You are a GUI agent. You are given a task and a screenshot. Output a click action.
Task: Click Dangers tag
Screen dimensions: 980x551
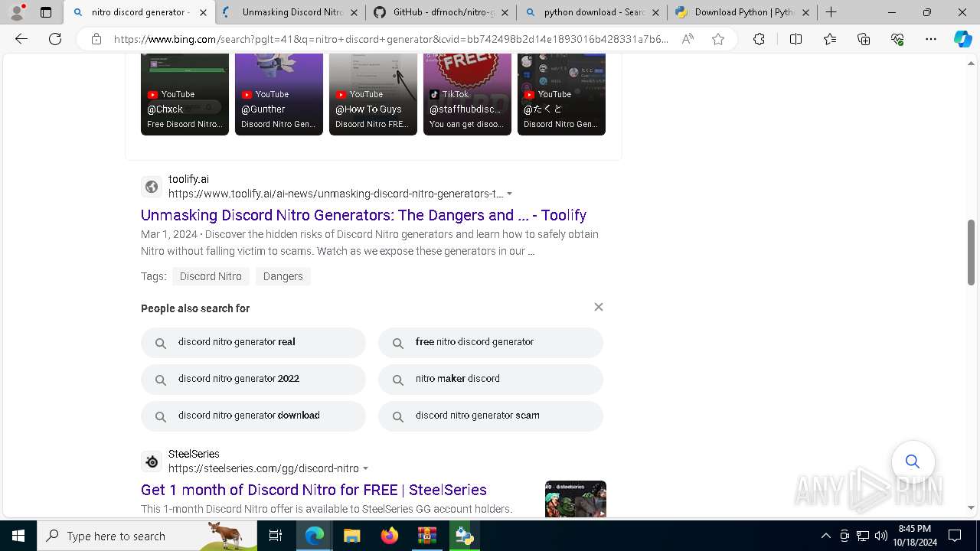click(x=283, y=276)
